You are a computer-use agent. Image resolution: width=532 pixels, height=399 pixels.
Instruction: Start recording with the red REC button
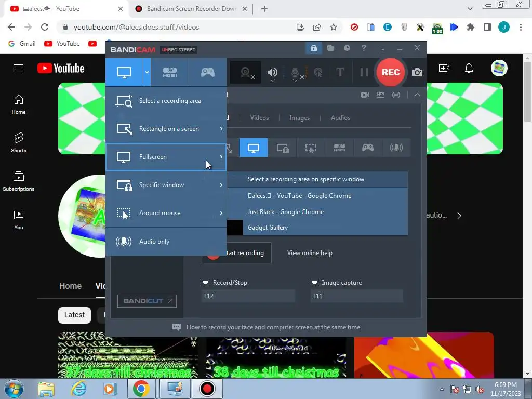391,72
